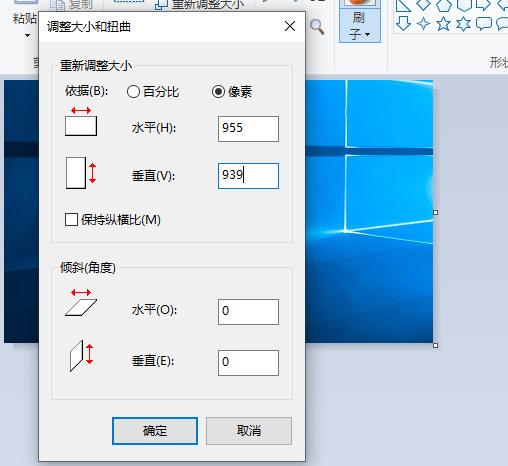Select the down arrow shape
Viewport: 508px width, 466px height.
click(403, 24)
